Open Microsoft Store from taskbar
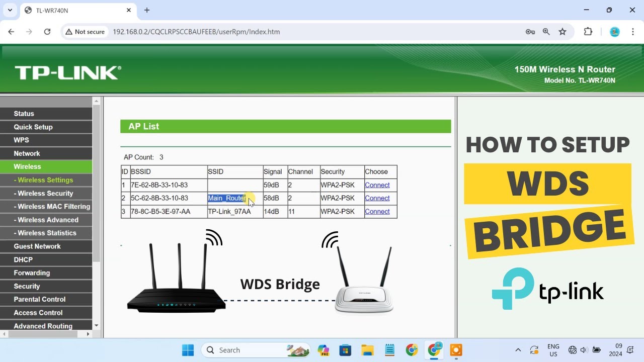 pyautogui.click(x=345, y=350)
